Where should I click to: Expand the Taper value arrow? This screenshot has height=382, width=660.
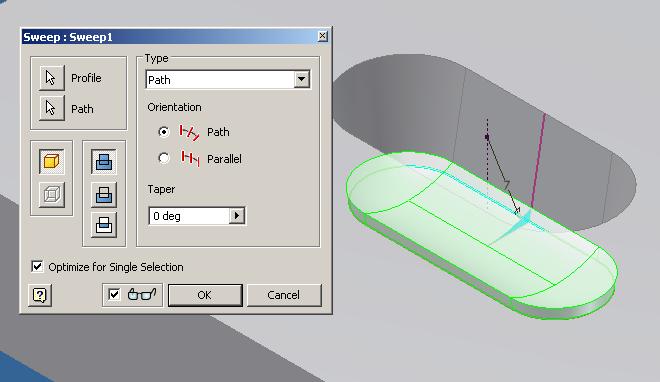(237, 216)
